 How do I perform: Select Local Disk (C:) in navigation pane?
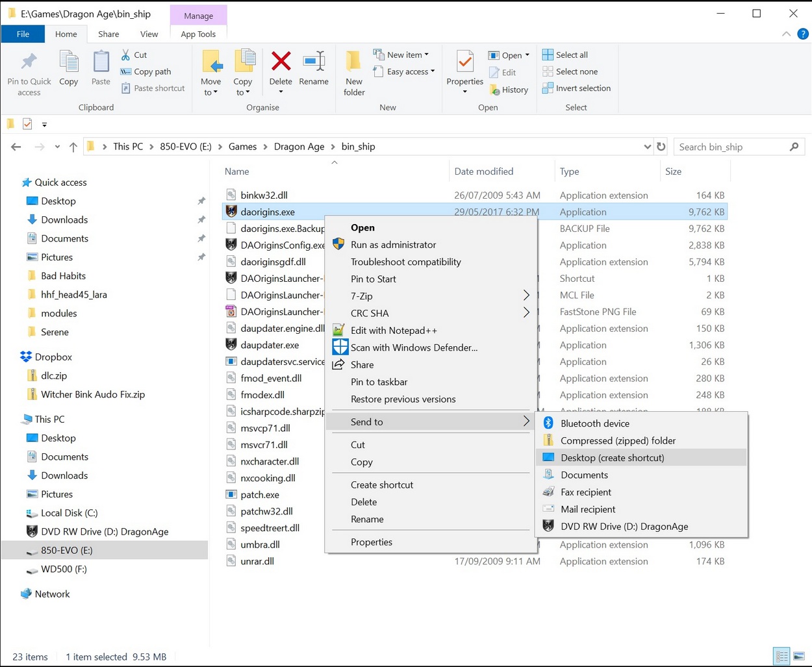tap(69, 512)
